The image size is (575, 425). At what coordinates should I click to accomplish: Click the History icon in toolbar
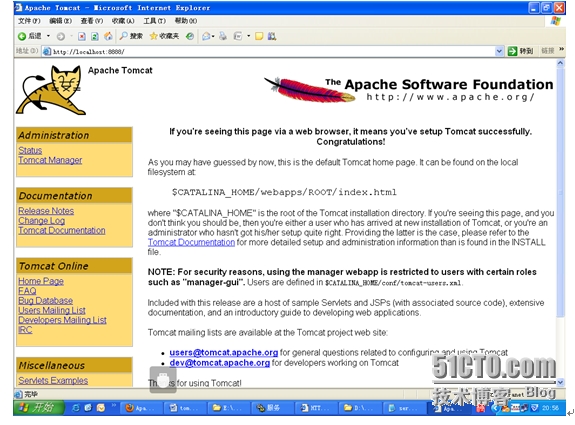click(190, 36)
